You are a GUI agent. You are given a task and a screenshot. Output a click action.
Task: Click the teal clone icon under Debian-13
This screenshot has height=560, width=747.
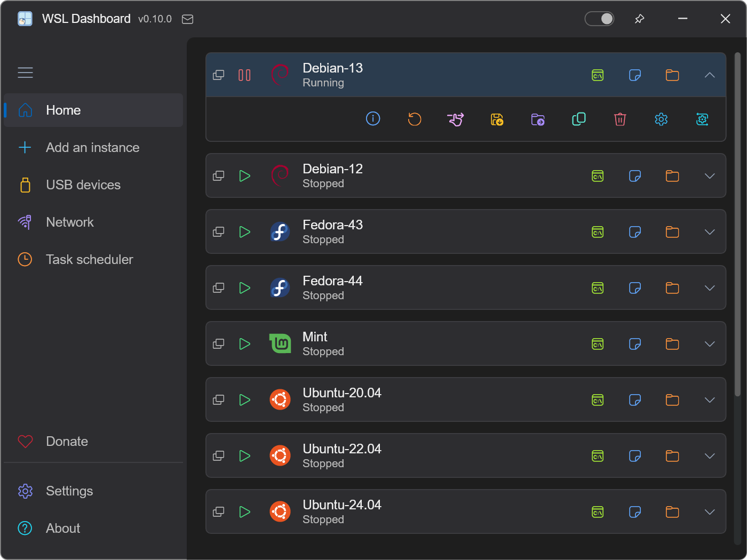point(579,119)
